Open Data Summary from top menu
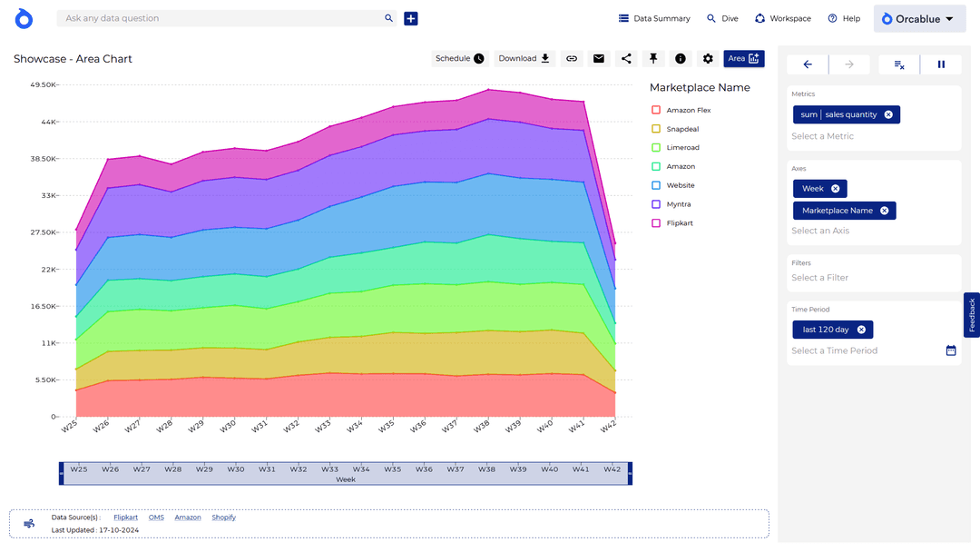The height and width of the screenshot is (552, 980). click(654, 18)
